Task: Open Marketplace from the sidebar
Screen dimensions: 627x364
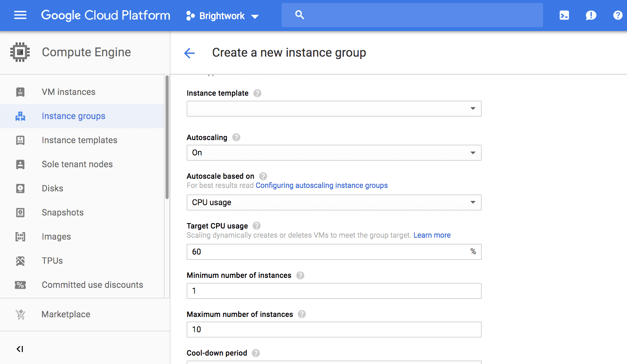Action: pyautogui.click(x=85, y=314)
